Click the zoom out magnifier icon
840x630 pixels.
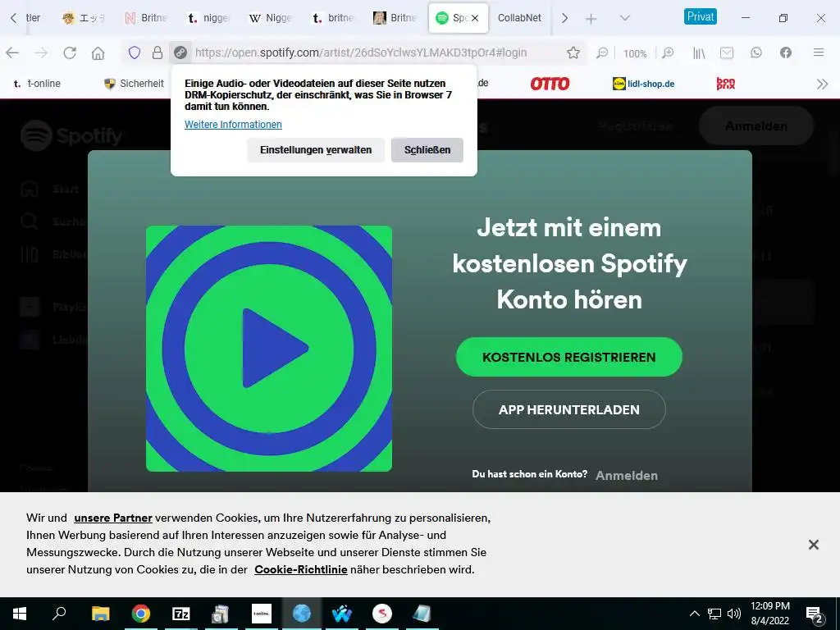[x=602, y=52]
